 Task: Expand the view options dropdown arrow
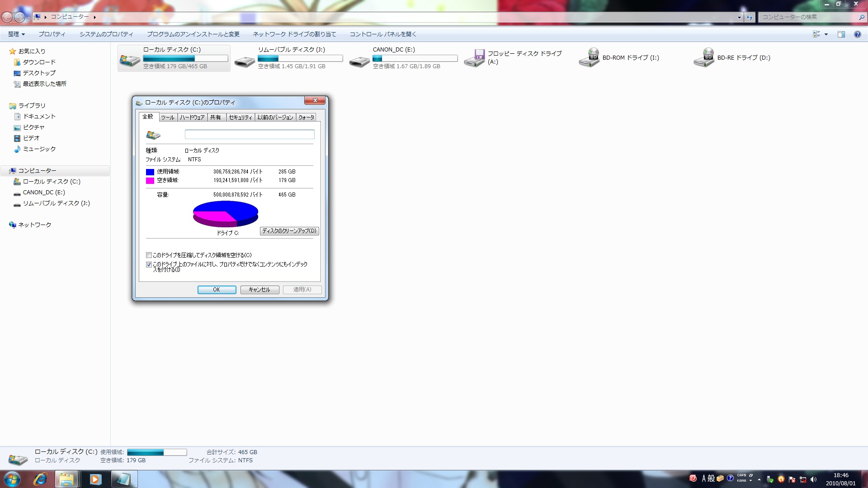click(826, 34)
